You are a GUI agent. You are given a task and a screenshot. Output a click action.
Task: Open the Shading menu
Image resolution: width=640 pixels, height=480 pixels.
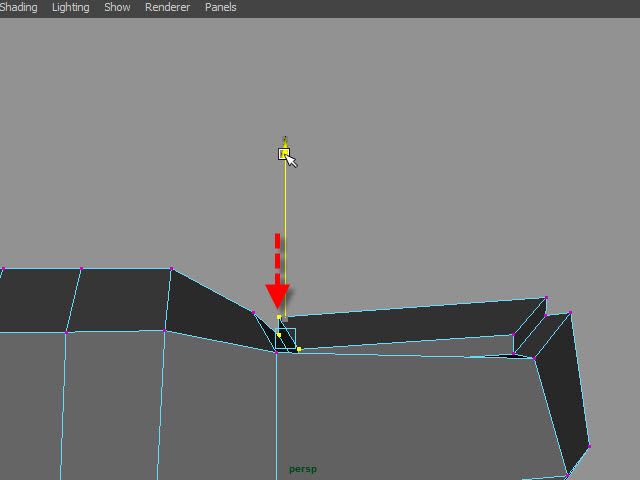18,7
